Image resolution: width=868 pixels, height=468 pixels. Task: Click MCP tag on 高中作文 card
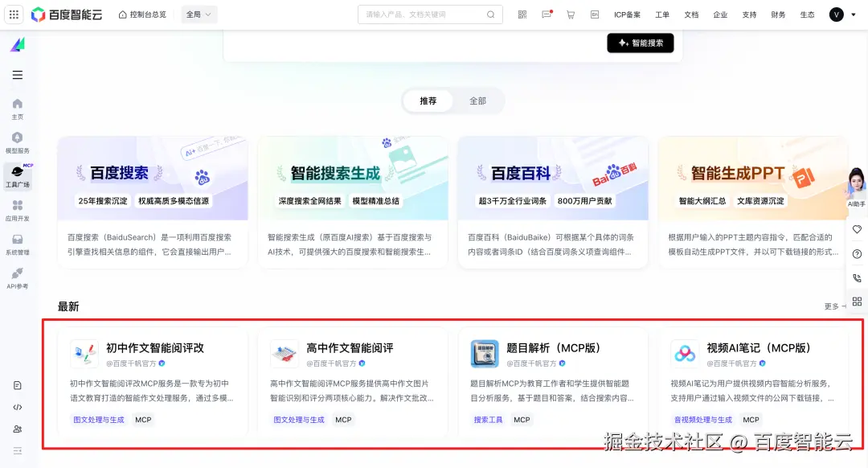click(x=343, y=420)
